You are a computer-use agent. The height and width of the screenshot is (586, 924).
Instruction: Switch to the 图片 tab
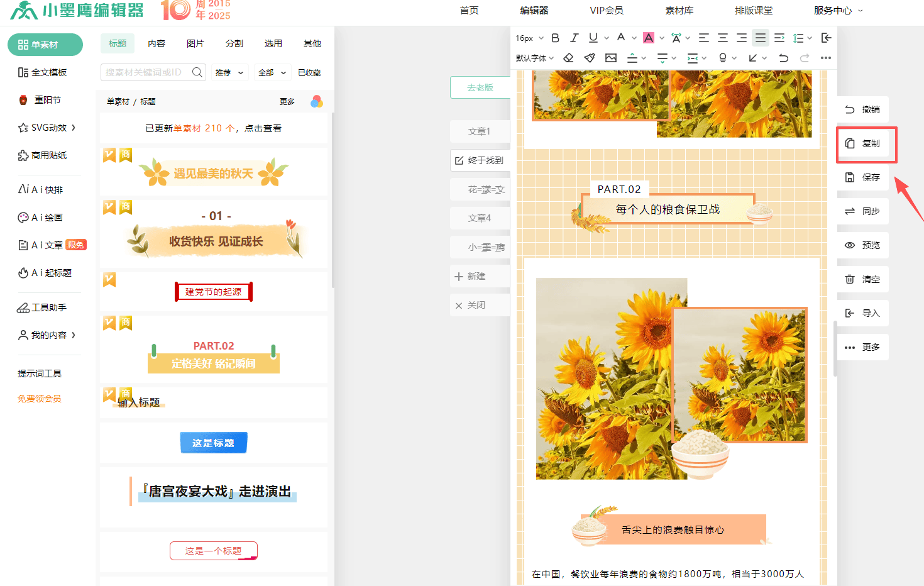[x=195, y=43]
